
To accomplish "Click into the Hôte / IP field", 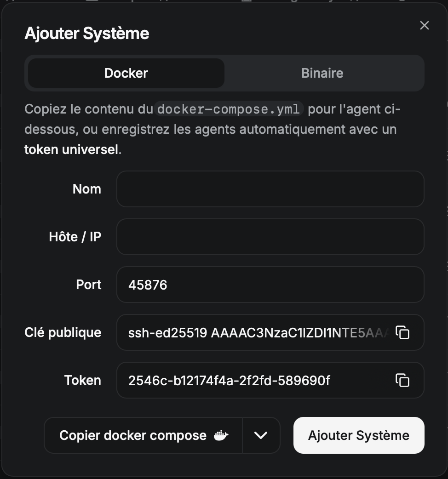I will (270, 237).
